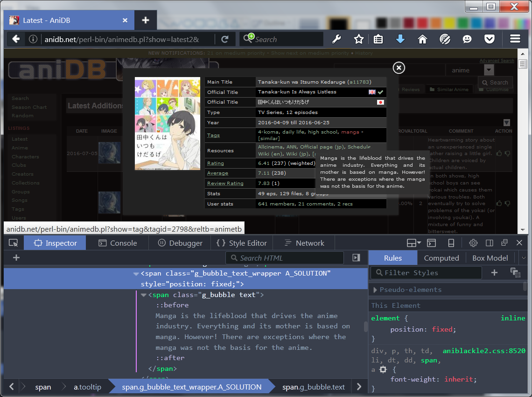Switch to the Console tab
Screen dimensions: 532x397
[118, 243]
